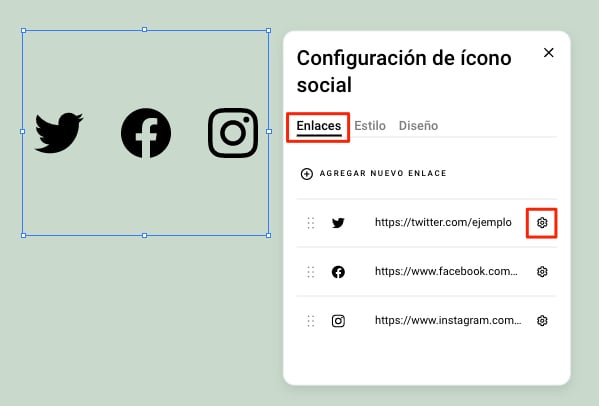Switch to the Diseño tab
Image resolution: width=599 pixels, height=406 pixels.
click(418, 126)
